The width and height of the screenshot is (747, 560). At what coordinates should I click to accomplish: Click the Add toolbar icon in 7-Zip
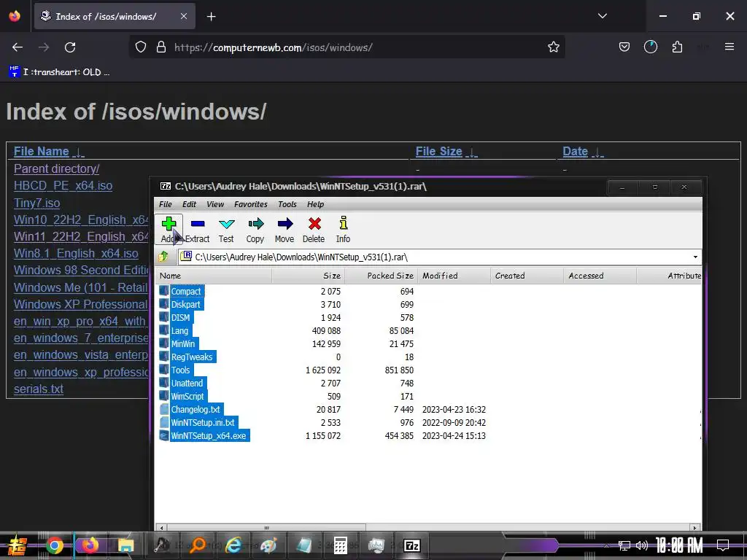(x=169, y=229)
